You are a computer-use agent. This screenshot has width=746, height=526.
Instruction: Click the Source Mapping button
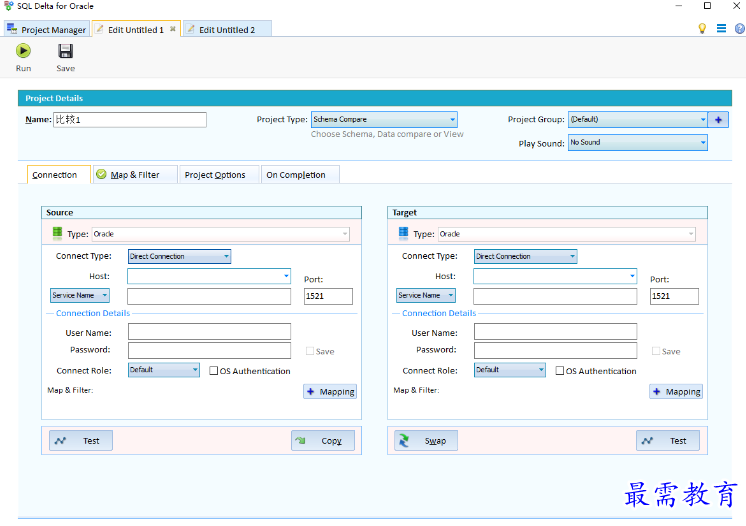coord(330,391)
